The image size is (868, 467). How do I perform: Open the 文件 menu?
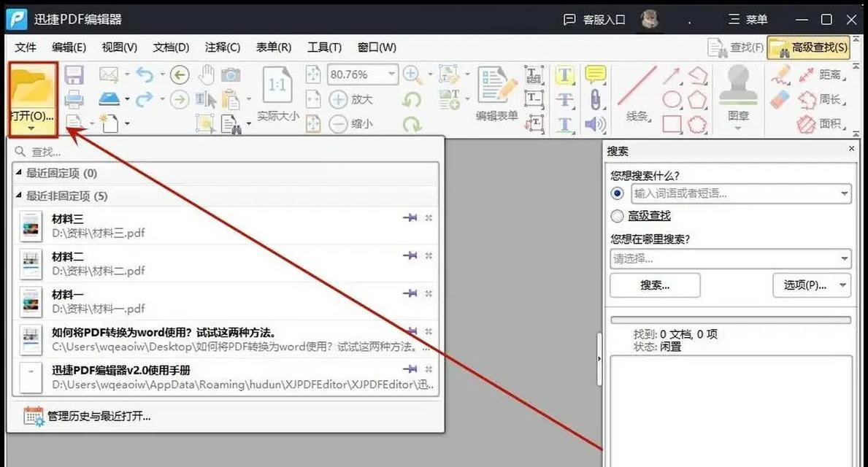click(x=26, y=47)
